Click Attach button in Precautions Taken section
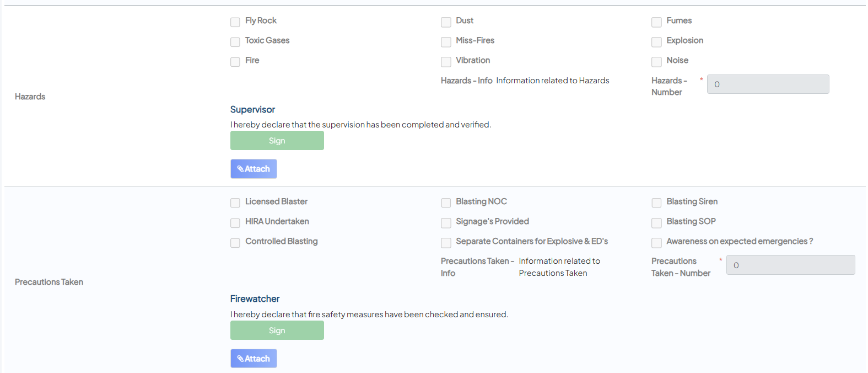 (254, 359)
